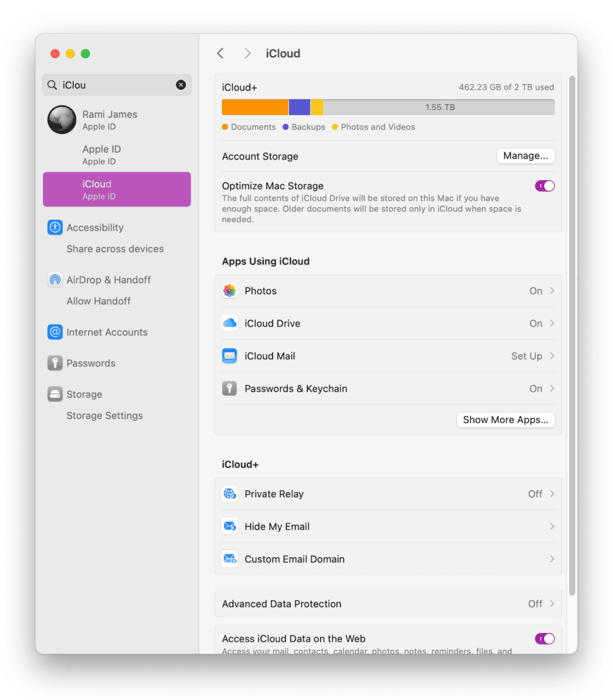This screenshot has width=613, height=700.
Task: Select Apple ID sidebar result
Action: coord(117,154)
